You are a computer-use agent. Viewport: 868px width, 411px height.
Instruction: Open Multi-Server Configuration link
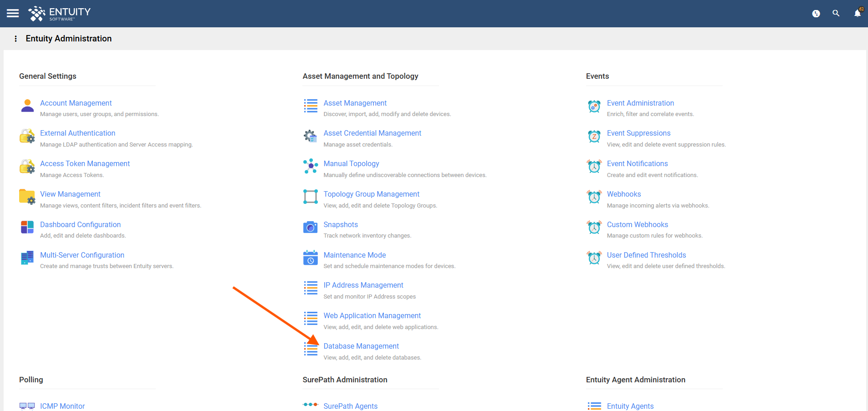pos(82,255)
